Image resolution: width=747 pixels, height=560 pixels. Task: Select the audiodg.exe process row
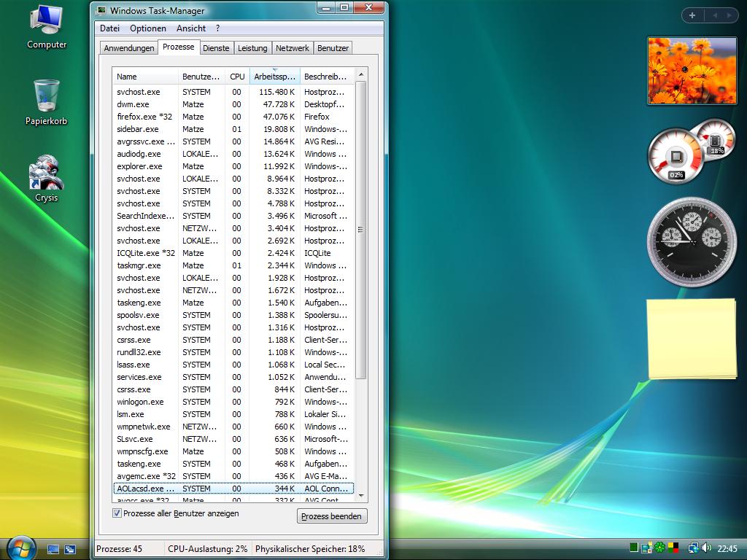[x=233, y=154]
